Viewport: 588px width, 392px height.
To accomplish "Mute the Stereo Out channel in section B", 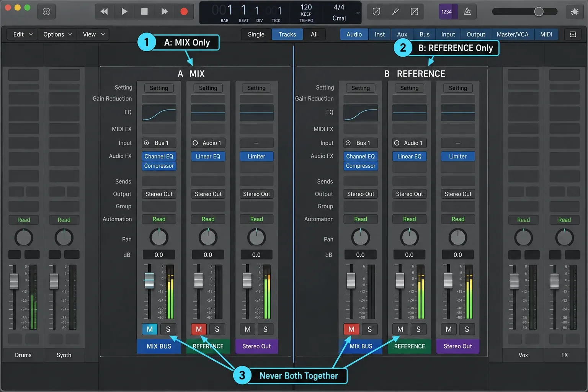I will [x=449, y=329].
